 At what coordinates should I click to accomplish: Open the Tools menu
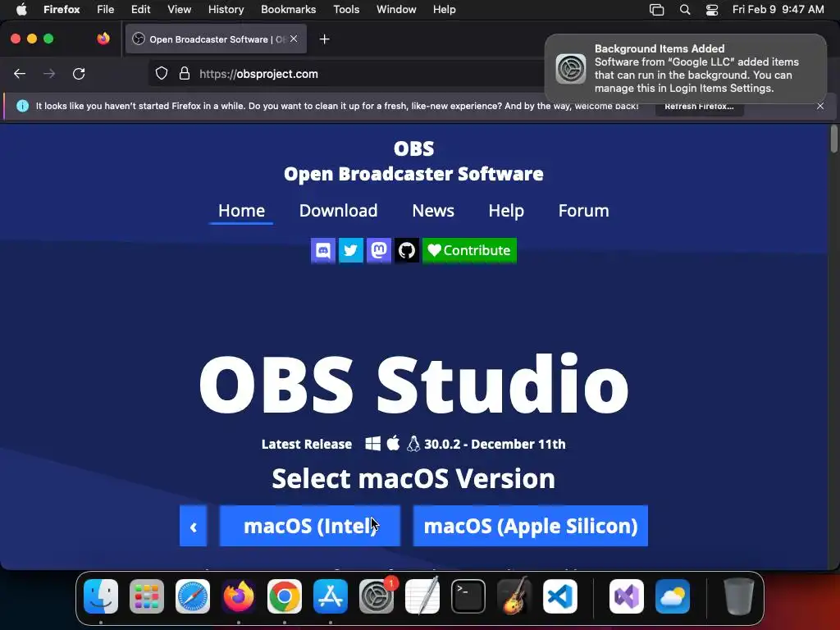(346, 10)
